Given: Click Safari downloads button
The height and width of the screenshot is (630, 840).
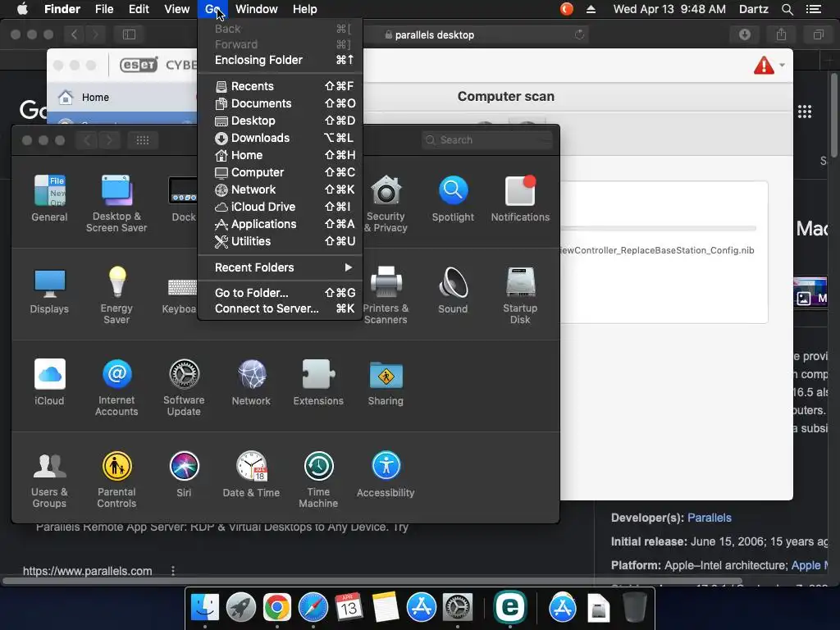Looking at the screenshot, I should tap(745, 34).
